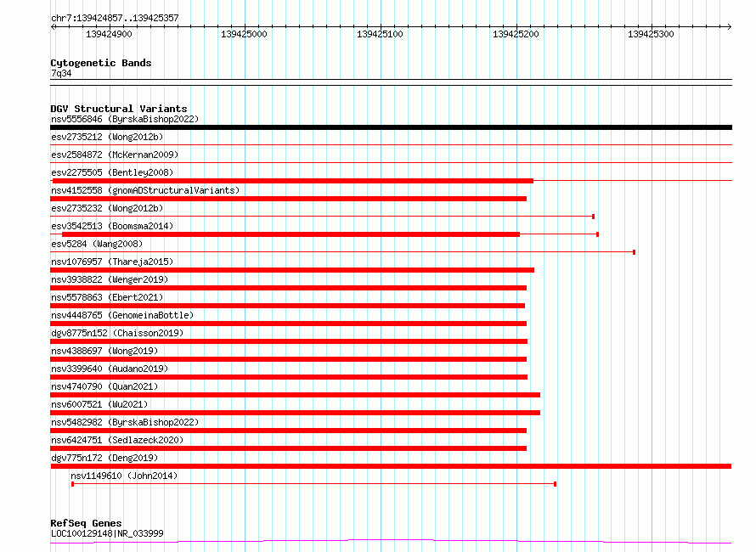756x552 pixels.
Task: Click the 139425300 ruler coordinate
Action: pos(651,34)
